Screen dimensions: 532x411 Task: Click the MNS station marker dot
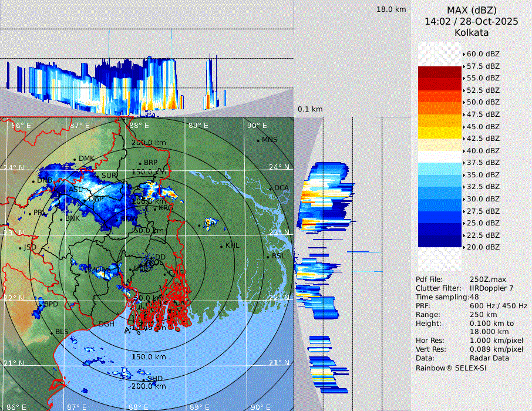click(258, 140)
